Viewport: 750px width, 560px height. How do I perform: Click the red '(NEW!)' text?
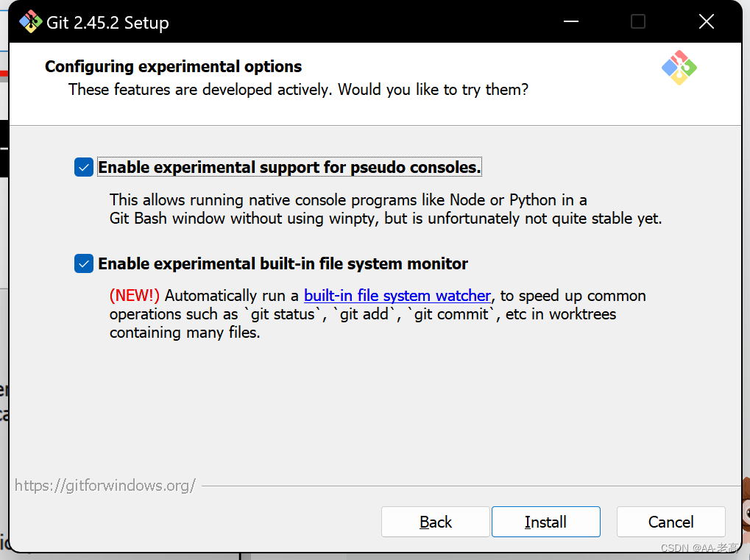click(135, 296)
